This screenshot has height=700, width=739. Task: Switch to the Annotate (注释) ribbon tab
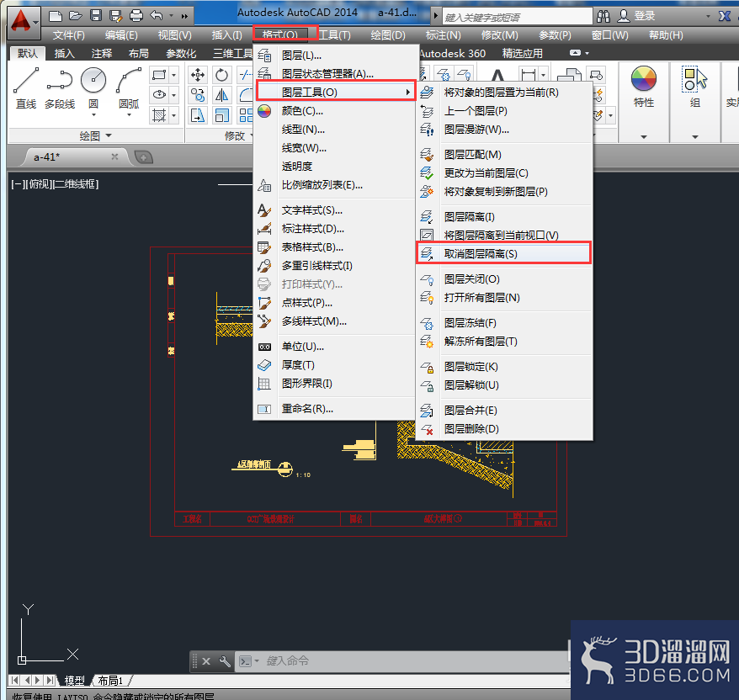pyautogui.click(x=102, y=54)
